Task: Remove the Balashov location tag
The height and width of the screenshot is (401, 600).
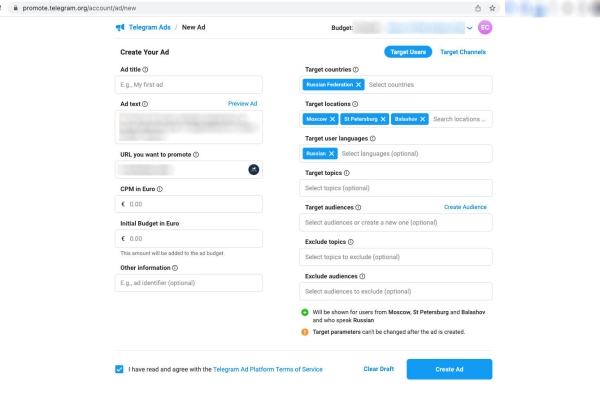Action: click(x=422, y=119)
